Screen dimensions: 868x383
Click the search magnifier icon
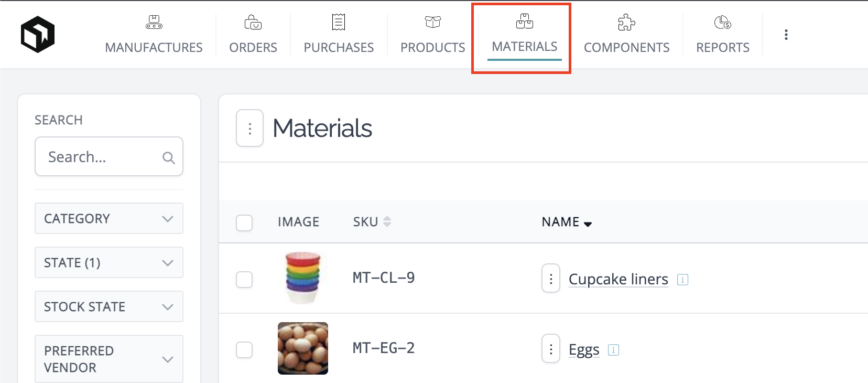point(168,157)
